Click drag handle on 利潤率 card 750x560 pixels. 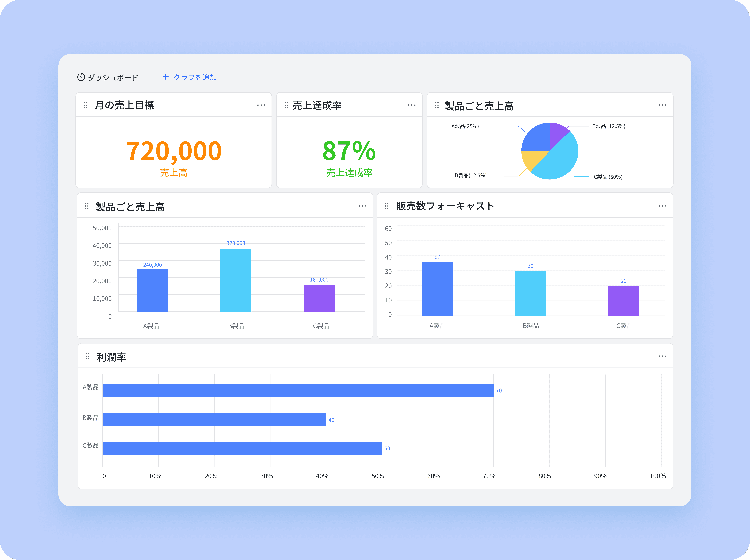point(88,356)
